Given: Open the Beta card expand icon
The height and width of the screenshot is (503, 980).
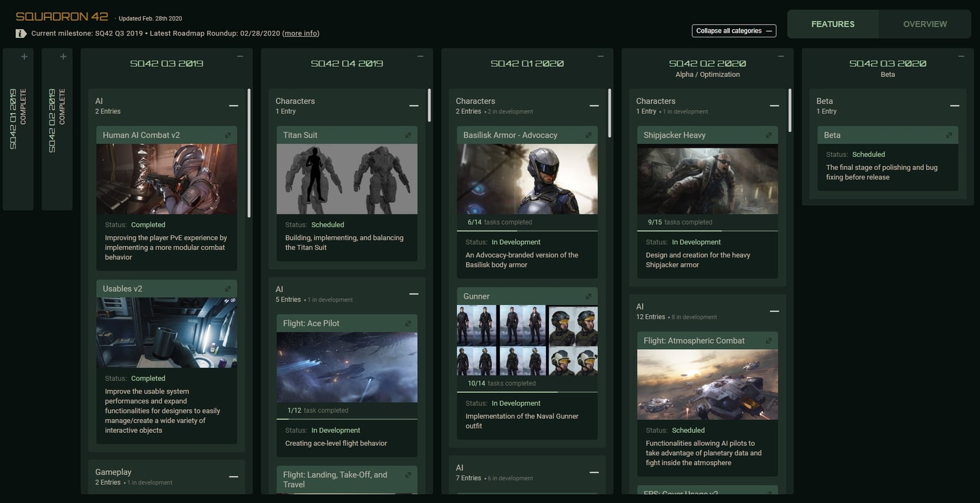Looking at the screenshot, I should [949, 135].
